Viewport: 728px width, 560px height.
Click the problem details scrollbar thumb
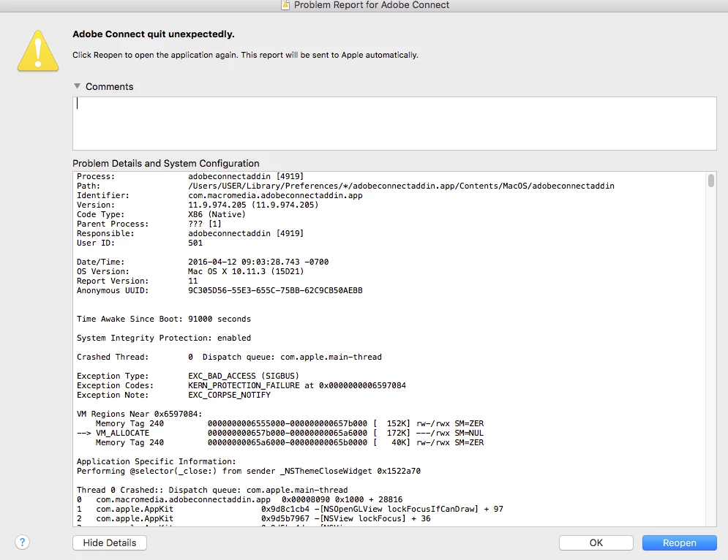[x=711, y=181]
